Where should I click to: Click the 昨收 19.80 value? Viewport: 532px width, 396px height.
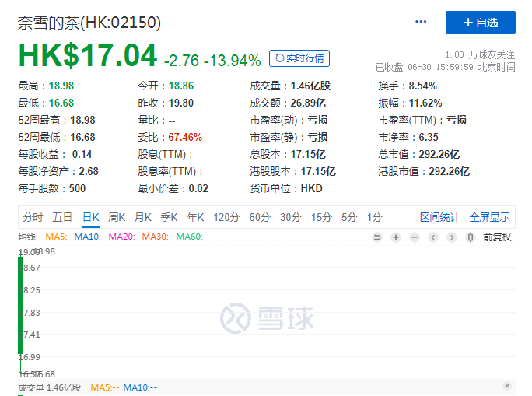pyautogui.click(x=181, y=103)
